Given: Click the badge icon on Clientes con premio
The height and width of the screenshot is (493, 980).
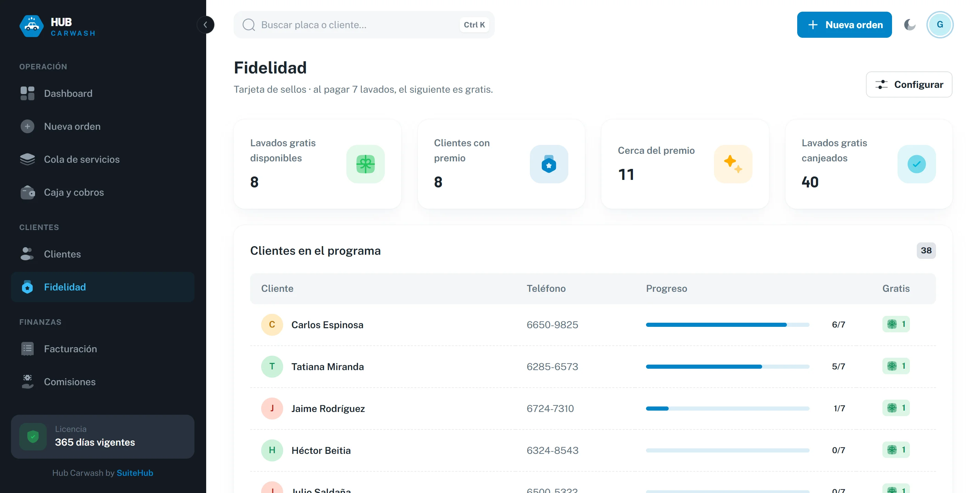Looking at the screenshot, I should click(x=549, y=164).
